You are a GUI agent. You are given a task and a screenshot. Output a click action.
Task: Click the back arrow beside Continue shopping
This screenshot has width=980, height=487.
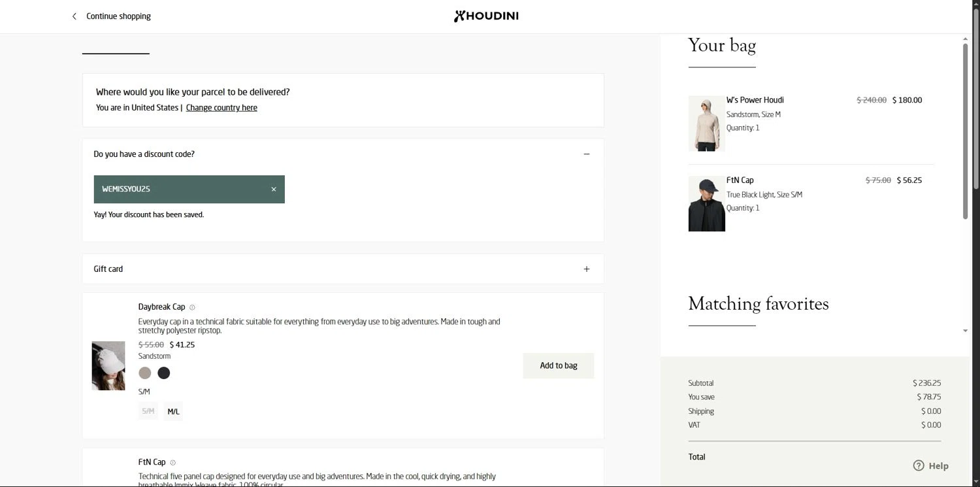[x=74, y=16]
